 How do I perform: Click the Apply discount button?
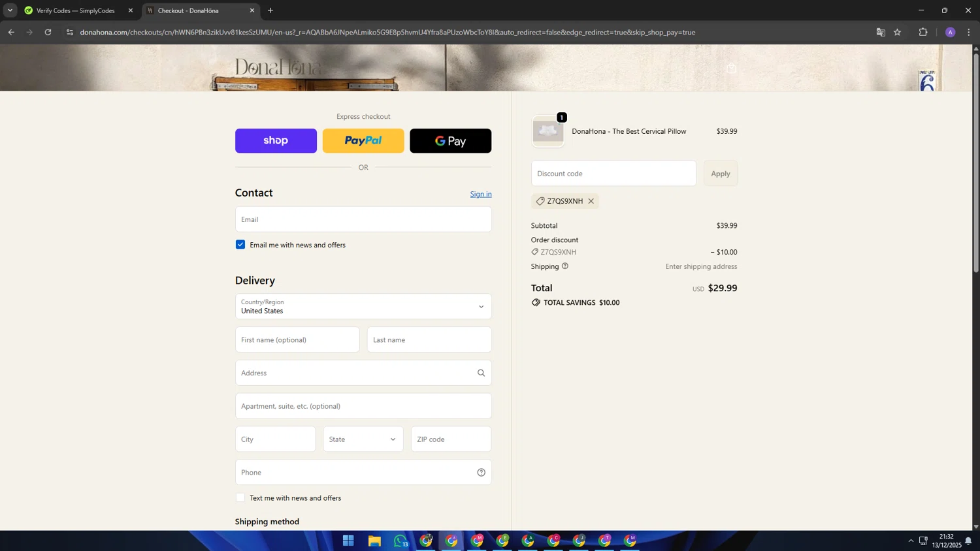(721, 174)
